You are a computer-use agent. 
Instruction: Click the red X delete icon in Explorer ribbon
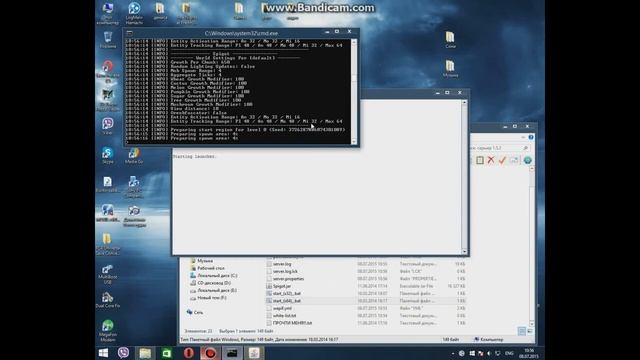click(x=491, y=160)
